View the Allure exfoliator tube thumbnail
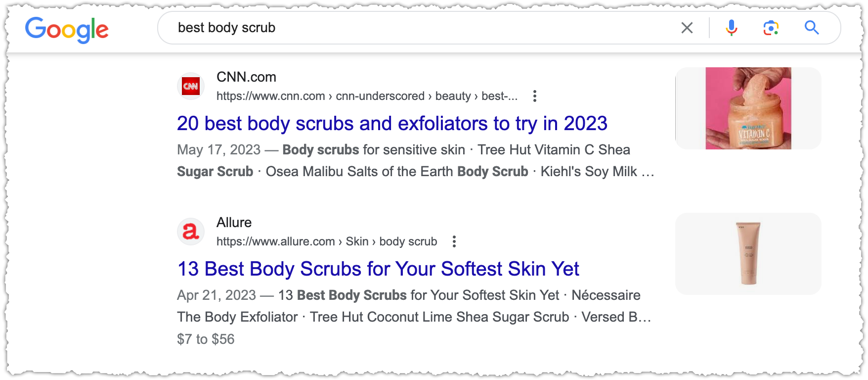The width and height of the screenshot is (868, 380). 748,254
